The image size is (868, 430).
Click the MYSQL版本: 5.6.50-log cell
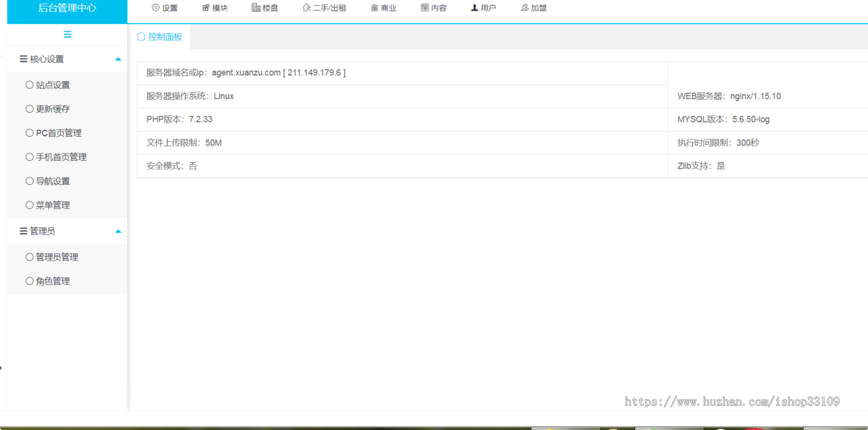768,119
